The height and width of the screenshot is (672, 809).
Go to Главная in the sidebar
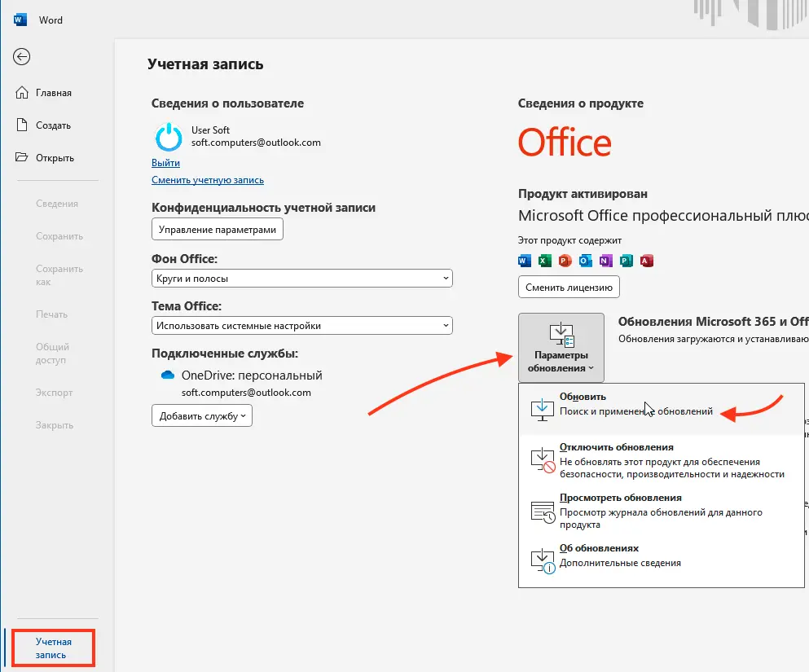(54, 93)
